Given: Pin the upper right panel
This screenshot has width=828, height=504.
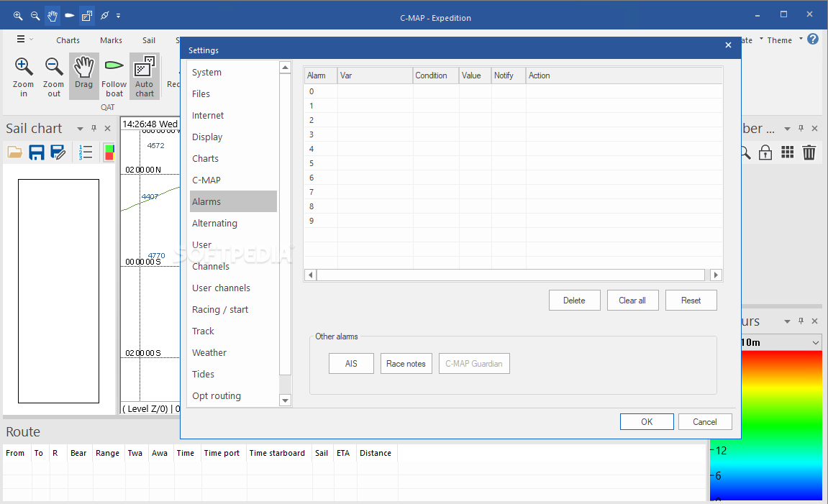Looking at the screenshot, I should (x=801, y=128).
